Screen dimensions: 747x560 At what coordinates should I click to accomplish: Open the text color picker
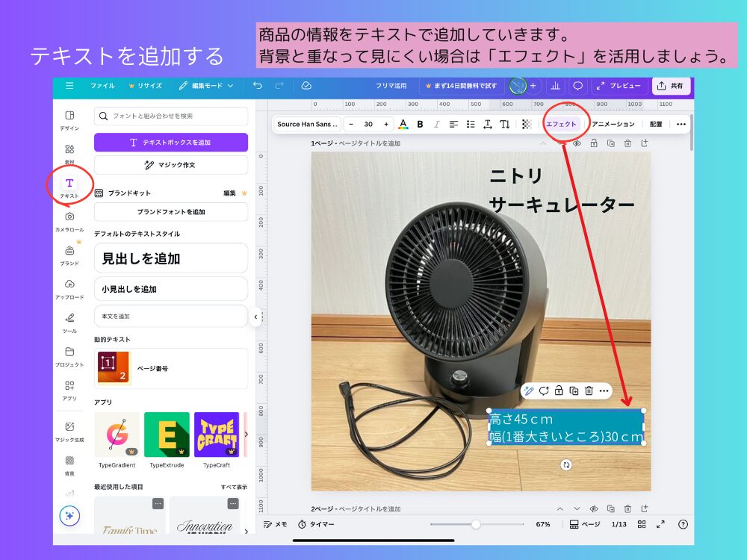click(403, 124)
